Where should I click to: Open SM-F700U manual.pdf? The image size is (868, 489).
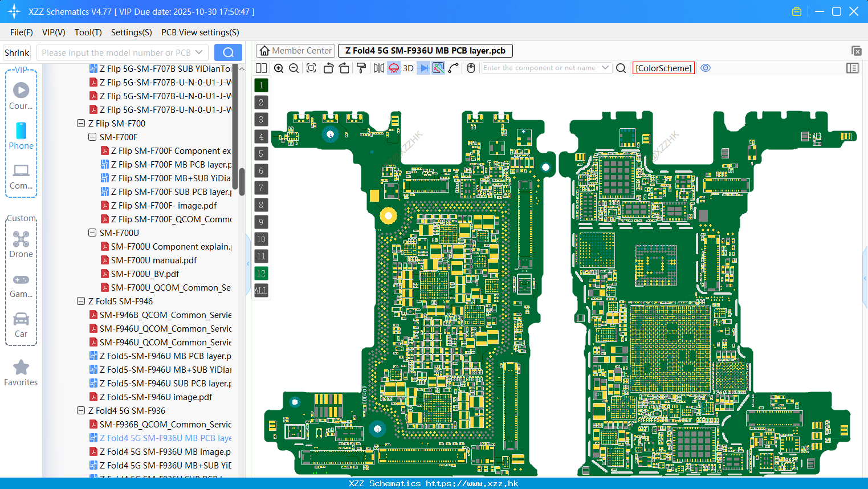tap(149, 260)
